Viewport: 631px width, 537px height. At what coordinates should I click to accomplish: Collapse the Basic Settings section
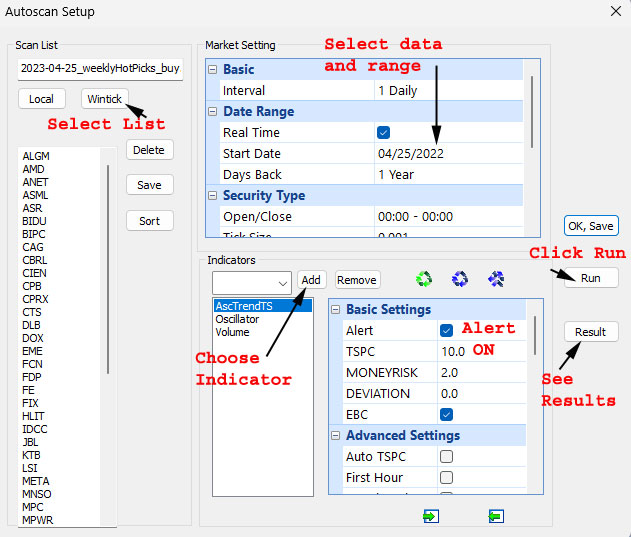pos(335,310)
